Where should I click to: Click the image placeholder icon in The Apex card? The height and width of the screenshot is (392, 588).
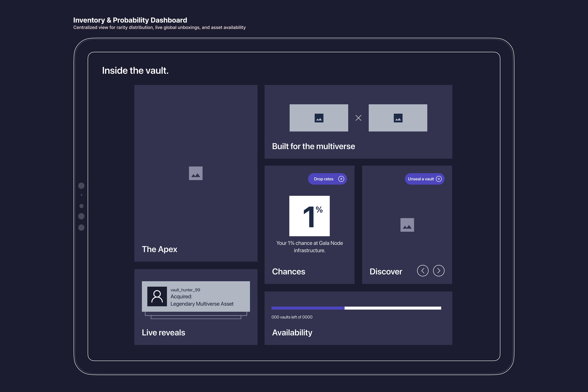tap(195, 173)
